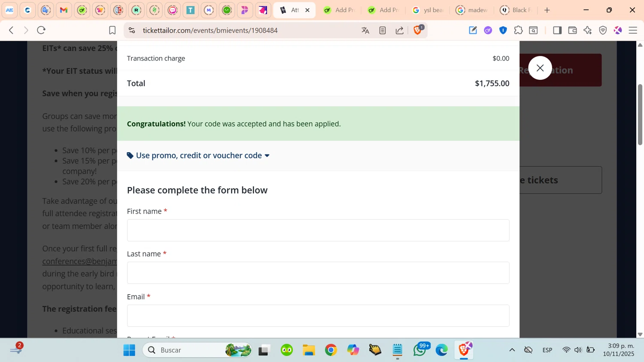Click the Last name input field
Image resolution: width=644 pixels, height=362 pixels.
[318, 273]
